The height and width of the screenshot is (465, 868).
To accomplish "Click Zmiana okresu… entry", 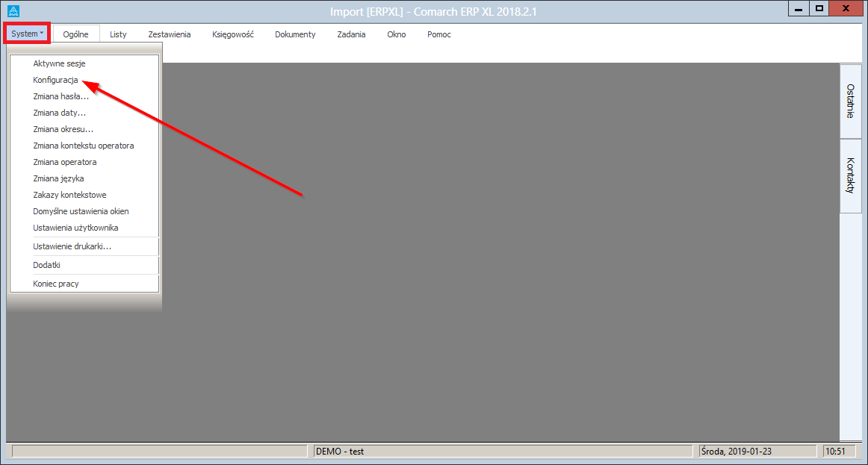I will pyautogui.click(x=63, y=129).
